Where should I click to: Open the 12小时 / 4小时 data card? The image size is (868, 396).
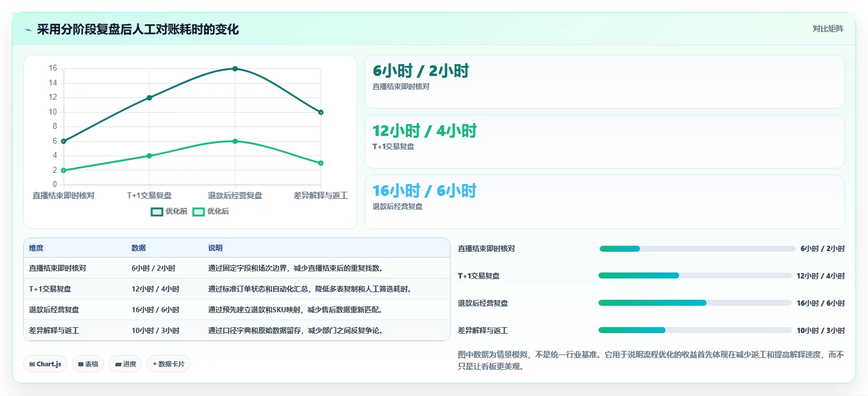coord(604,142)
